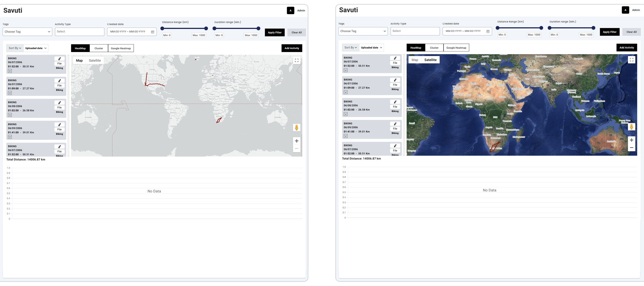
Task: Click Activity Type Select field in right window
Action: pyautogui.click(x=415, y=31)
